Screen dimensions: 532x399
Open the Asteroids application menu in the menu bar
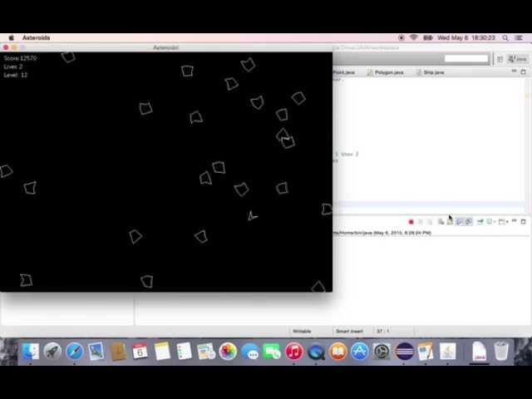coord(36,37)
